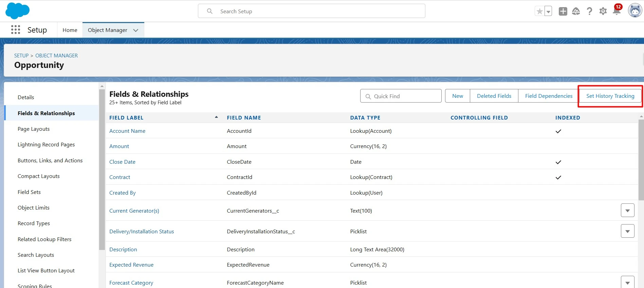The image size is (644, 288).
Task: Open the Global Actions plus icon
Action: (563, 11)
